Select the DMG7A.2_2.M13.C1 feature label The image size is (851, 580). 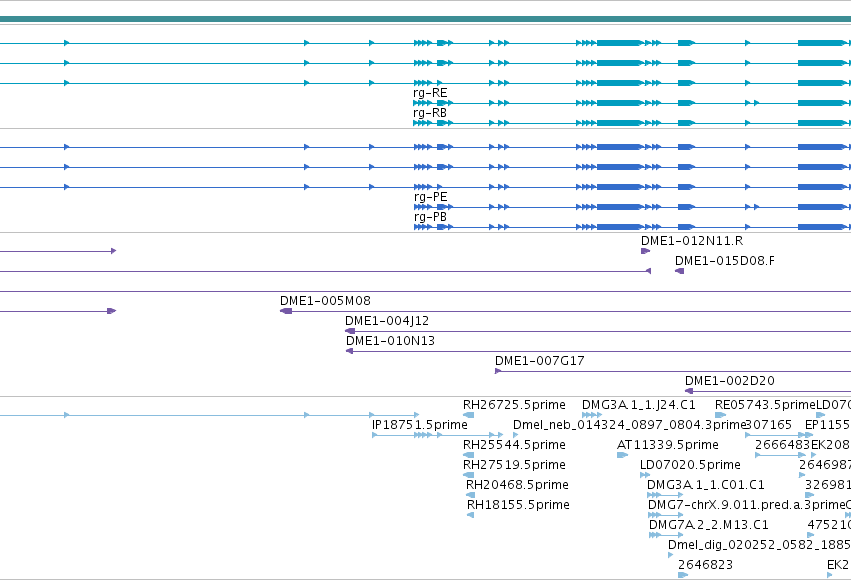tap(709, 525)
